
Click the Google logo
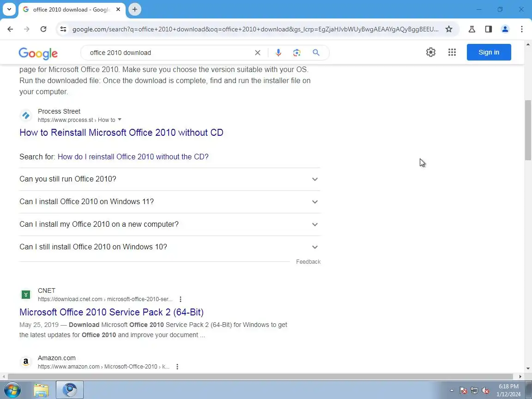pyautogui.click(x=38, y=53)
